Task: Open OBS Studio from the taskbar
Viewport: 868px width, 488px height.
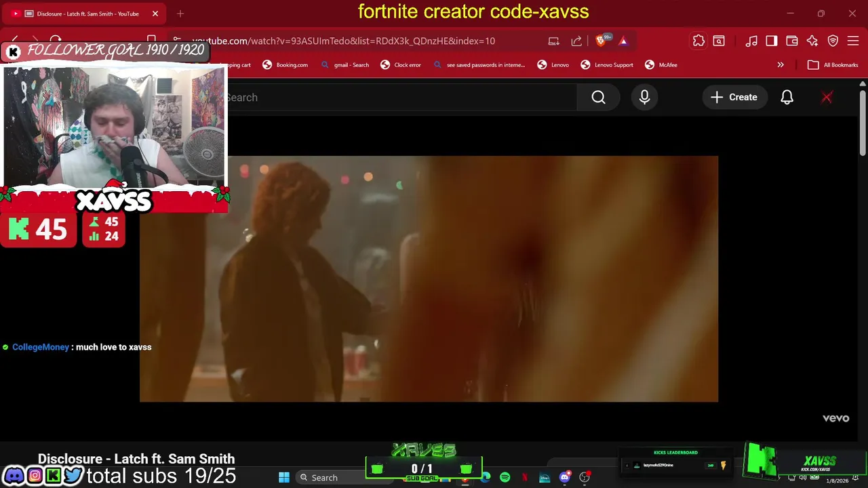Action: pos(584,477)
